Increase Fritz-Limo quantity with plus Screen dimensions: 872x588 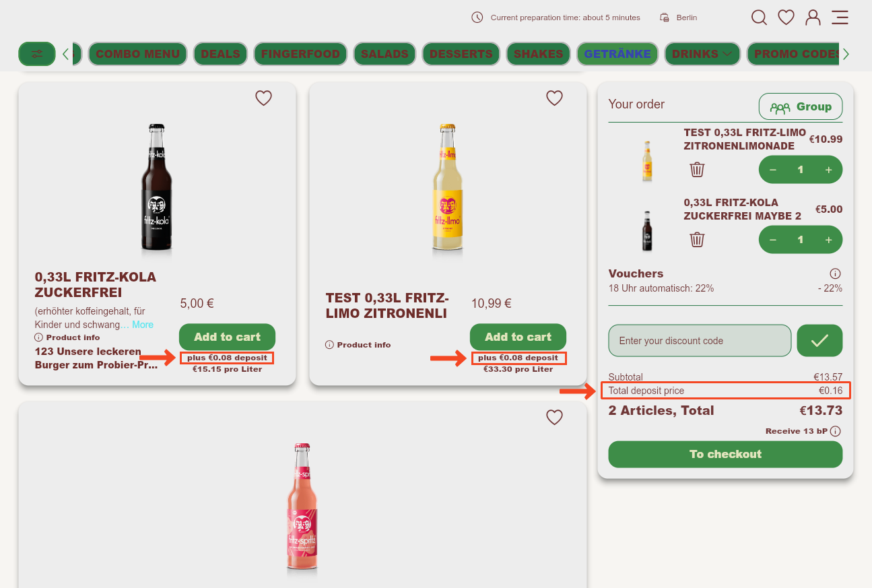(x=828, y=170)
